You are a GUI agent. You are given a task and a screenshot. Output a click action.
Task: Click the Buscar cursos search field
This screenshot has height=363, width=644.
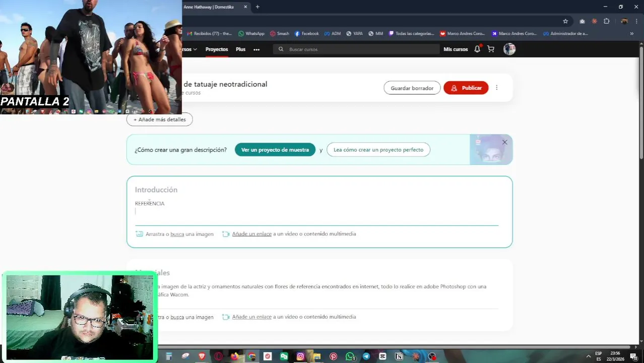(356, 49)
